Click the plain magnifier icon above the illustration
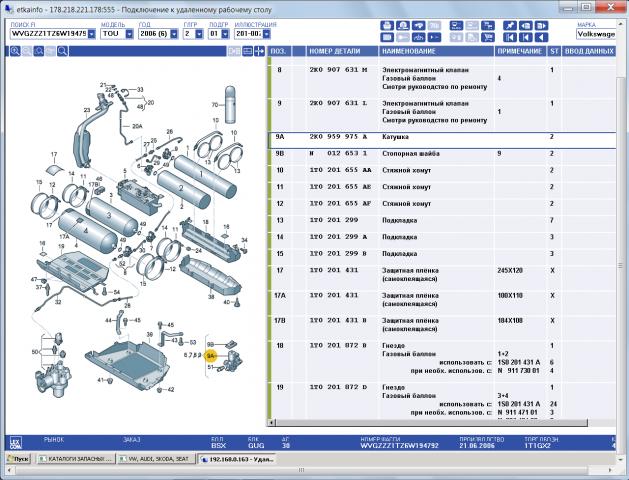This screenshot has height=480, width=629. click(62, 51)
